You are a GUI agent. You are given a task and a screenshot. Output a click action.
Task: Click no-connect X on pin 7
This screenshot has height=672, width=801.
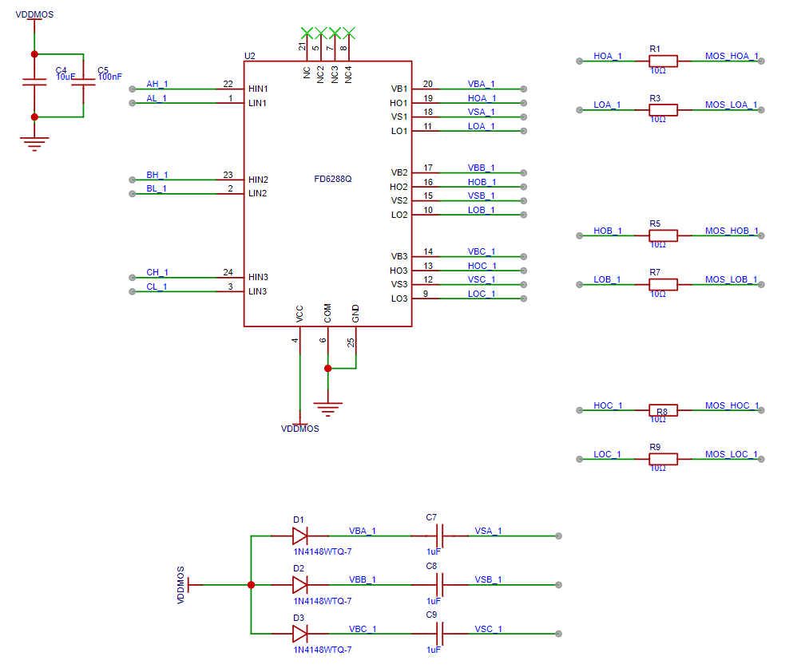(x=335, y=34)
